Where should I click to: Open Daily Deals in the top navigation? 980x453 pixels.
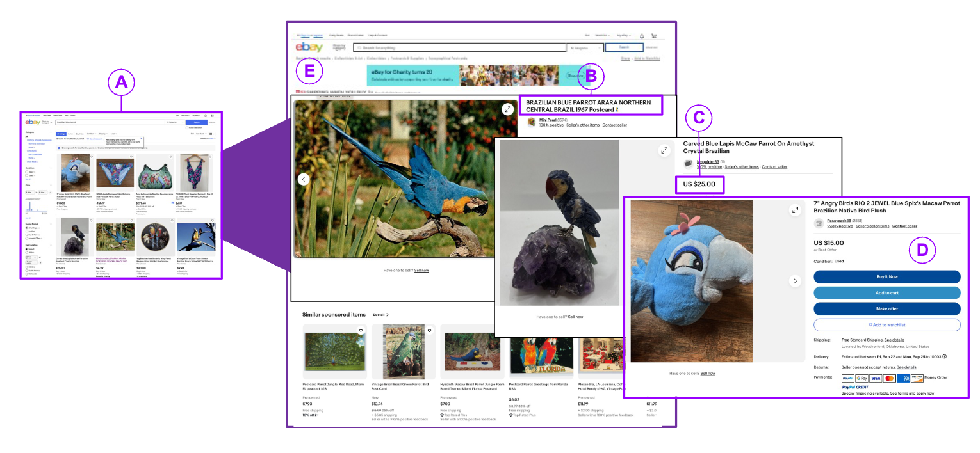(336, 35)
